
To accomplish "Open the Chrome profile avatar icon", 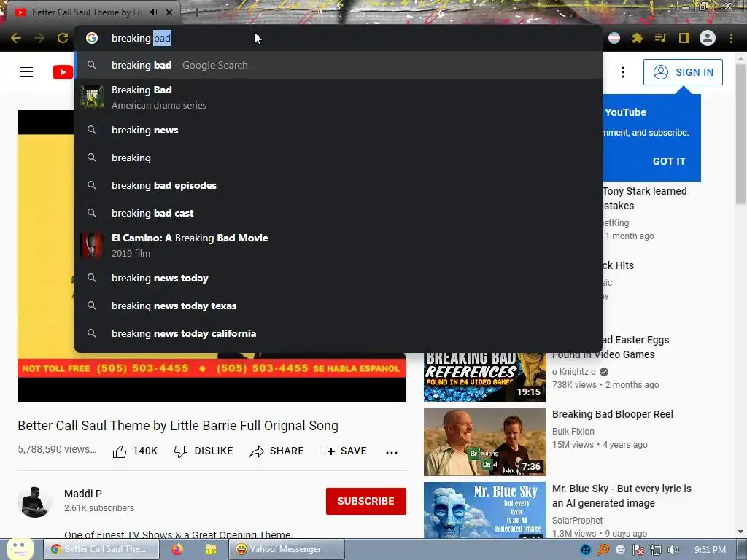I will click(708, 38).
